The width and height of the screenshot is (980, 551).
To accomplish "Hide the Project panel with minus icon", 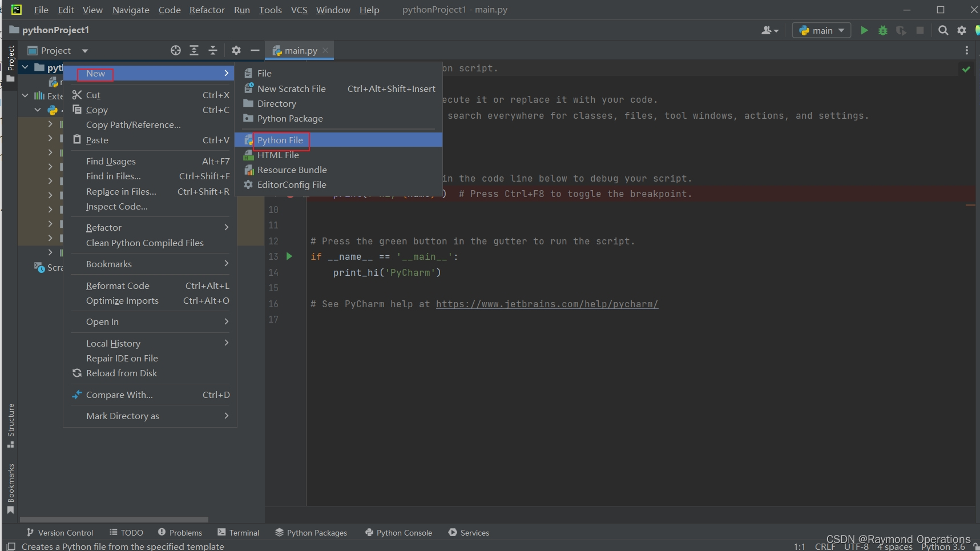I will [255, 50].
